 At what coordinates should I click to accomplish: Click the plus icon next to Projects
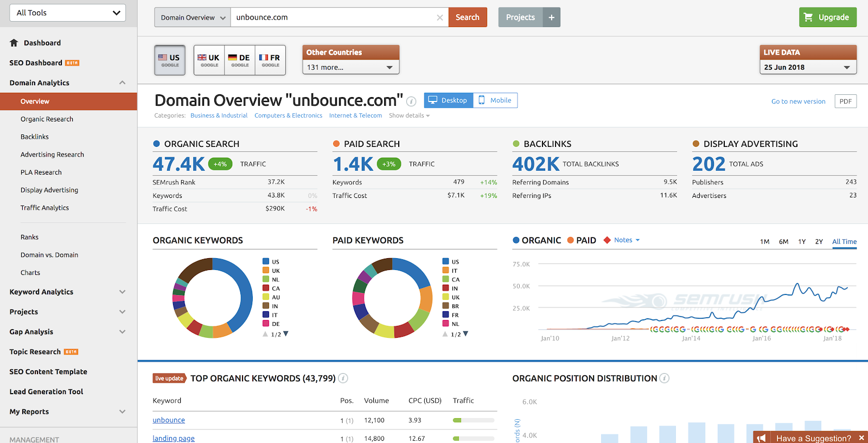tap(551, 17)
